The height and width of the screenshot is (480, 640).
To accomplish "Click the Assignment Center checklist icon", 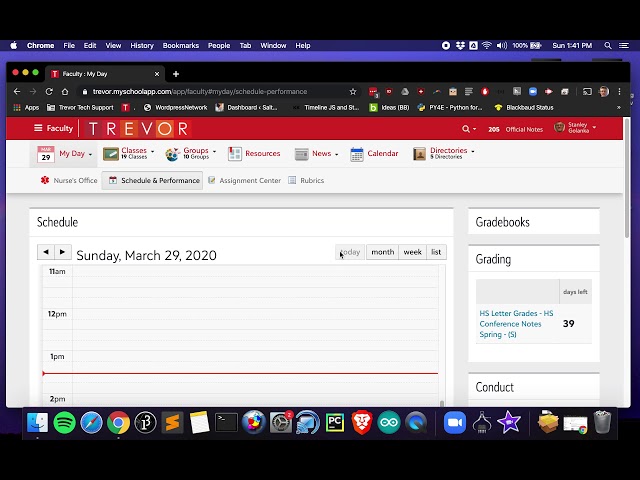I will (x=211, y=180).
